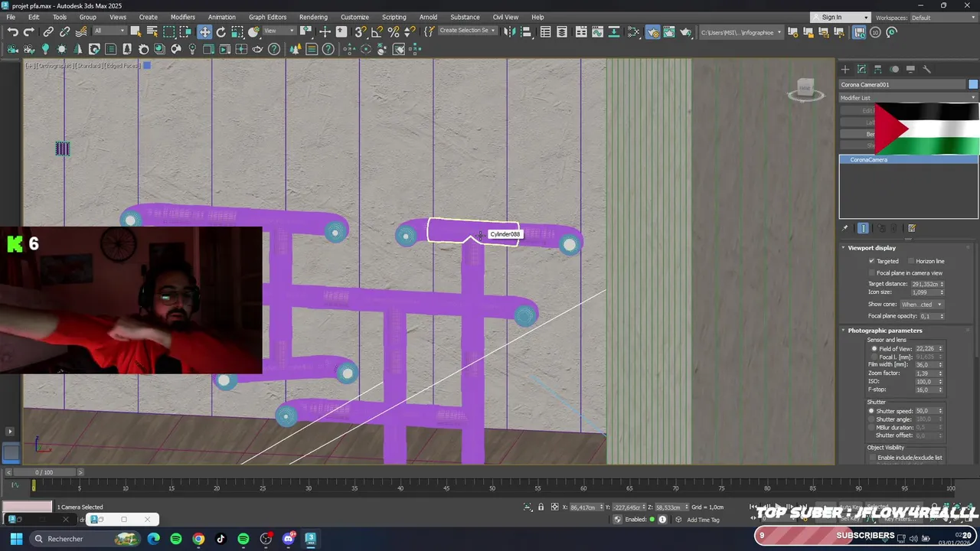Image resolution: width=980 pixels, height=551 pixels.
Task: Click the time slider 0 / 100
Action: click(44, 472)
